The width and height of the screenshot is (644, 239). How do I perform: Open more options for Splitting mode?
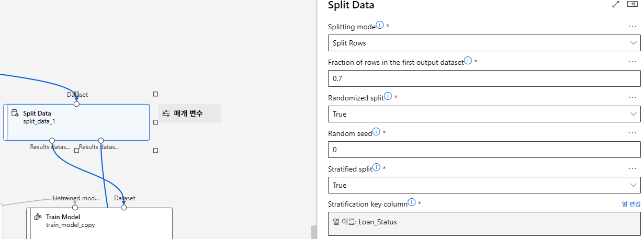coord(632,26)
